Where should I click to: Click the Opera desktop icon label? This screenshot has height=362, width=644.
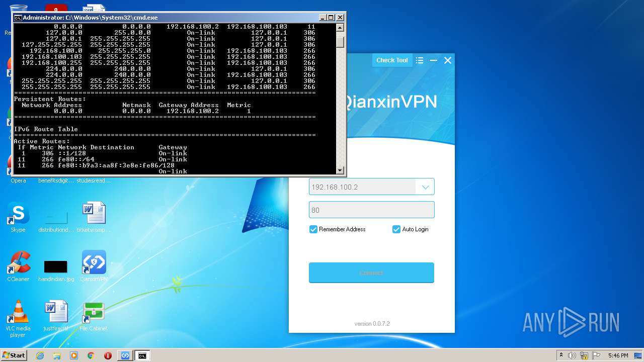coord(18,181)
